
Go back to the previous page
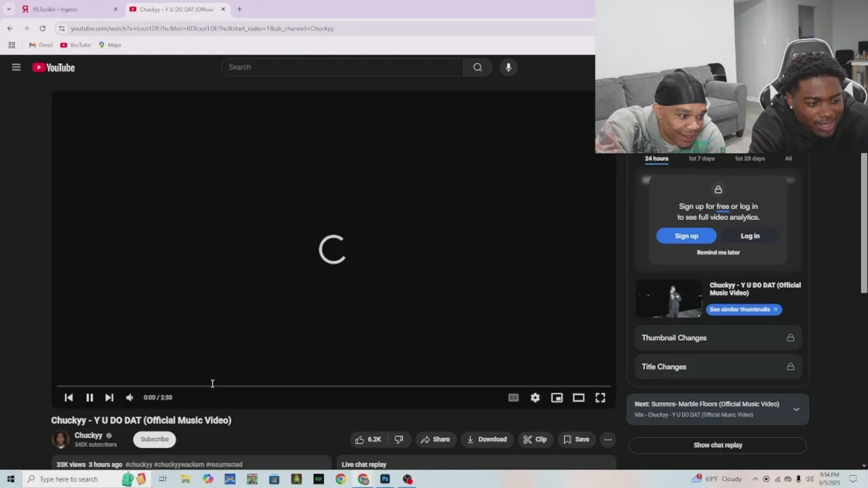[x=9, y=28]
